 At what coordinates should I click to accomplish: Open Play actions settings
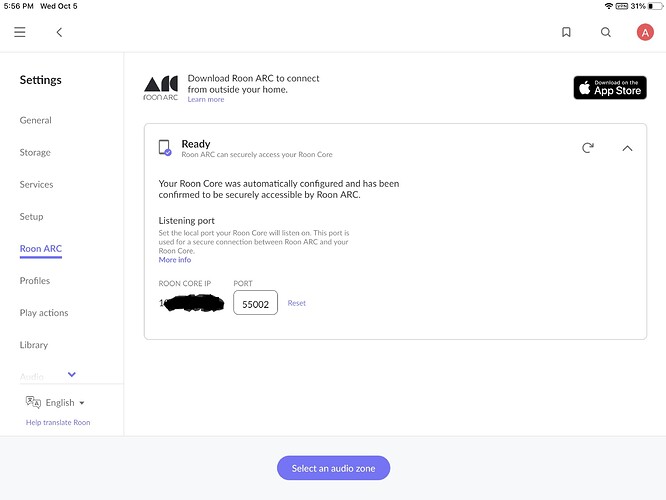(44, 313)
